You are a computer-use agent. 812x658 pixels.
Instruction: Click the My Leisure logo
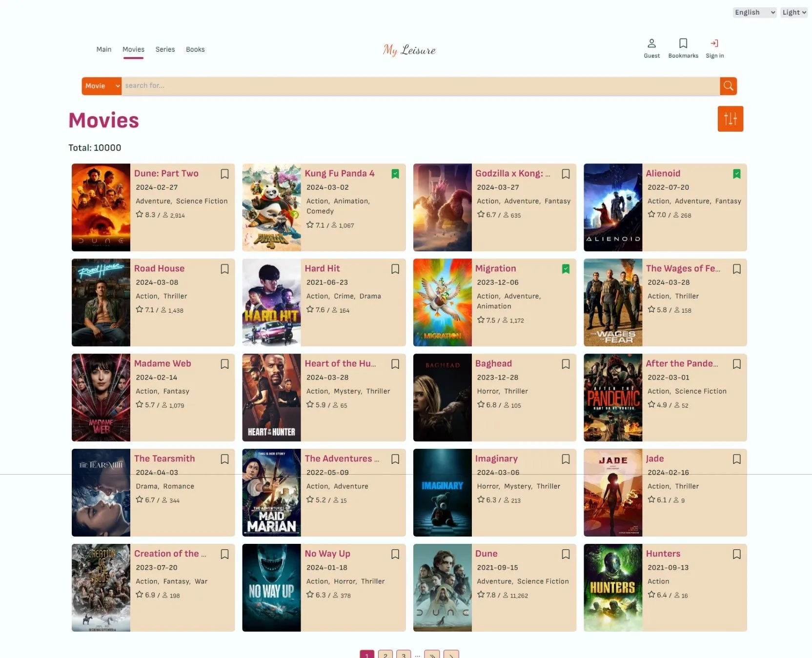point(409,50)
